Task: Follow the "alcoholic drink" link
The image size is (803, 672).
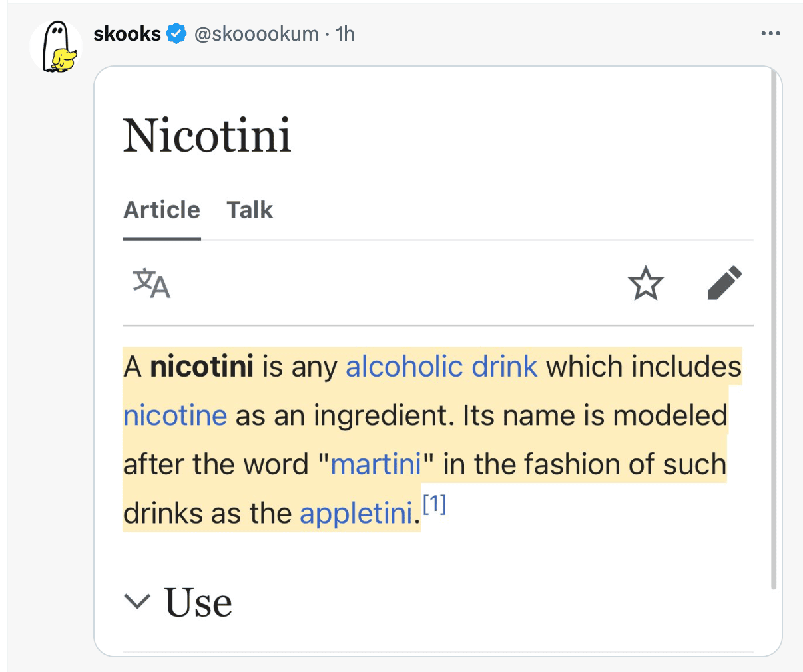Action: (441, 367)
